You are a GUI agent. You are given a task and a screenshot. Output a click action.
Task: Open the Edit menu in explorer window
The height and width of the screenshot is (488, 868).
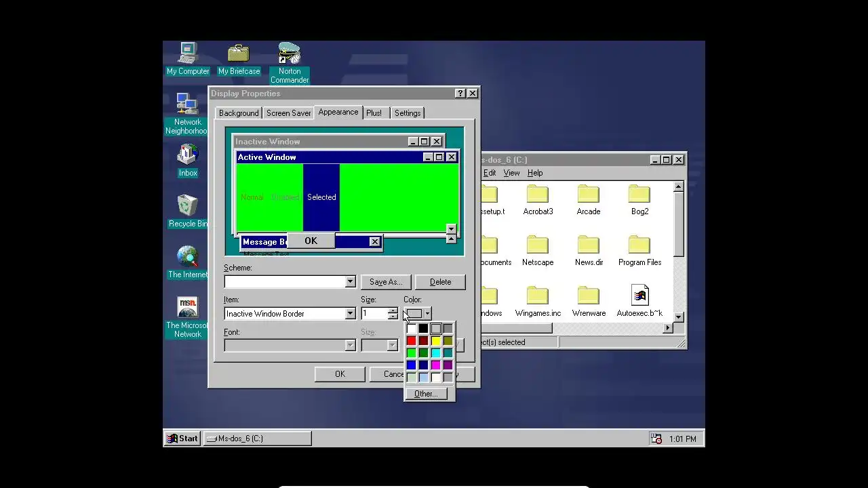point(490,173)
